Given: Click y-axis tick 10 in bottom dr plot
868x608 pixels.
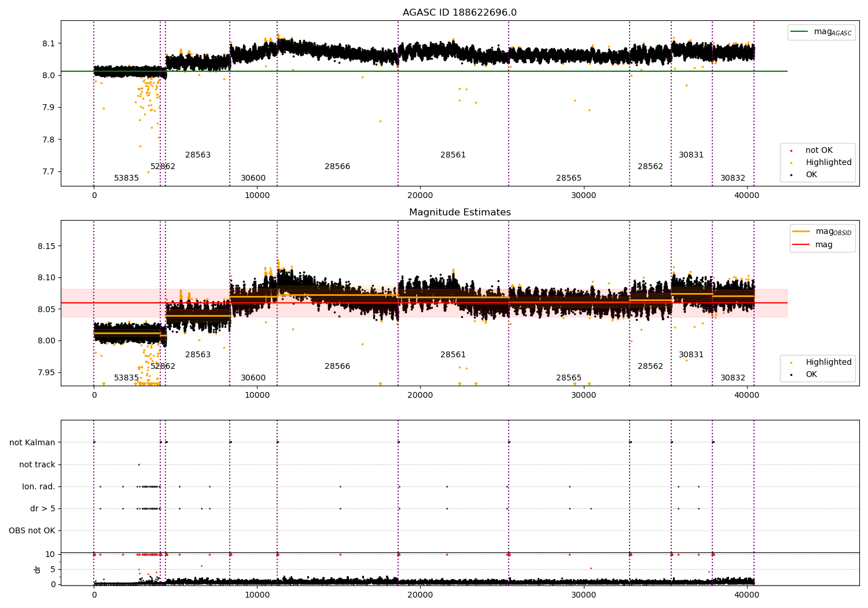Looking at the screenshot, I should 50,554.
